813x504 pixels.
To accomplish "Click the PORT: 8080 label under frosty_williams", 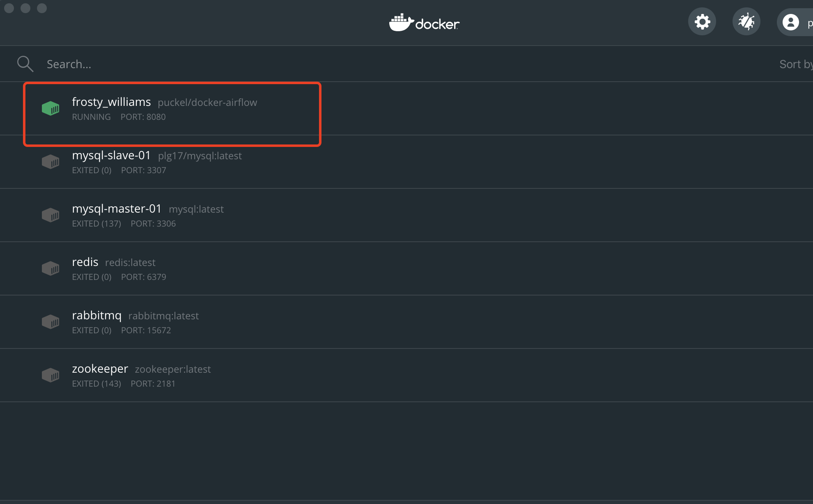I will tap(143, 117).
